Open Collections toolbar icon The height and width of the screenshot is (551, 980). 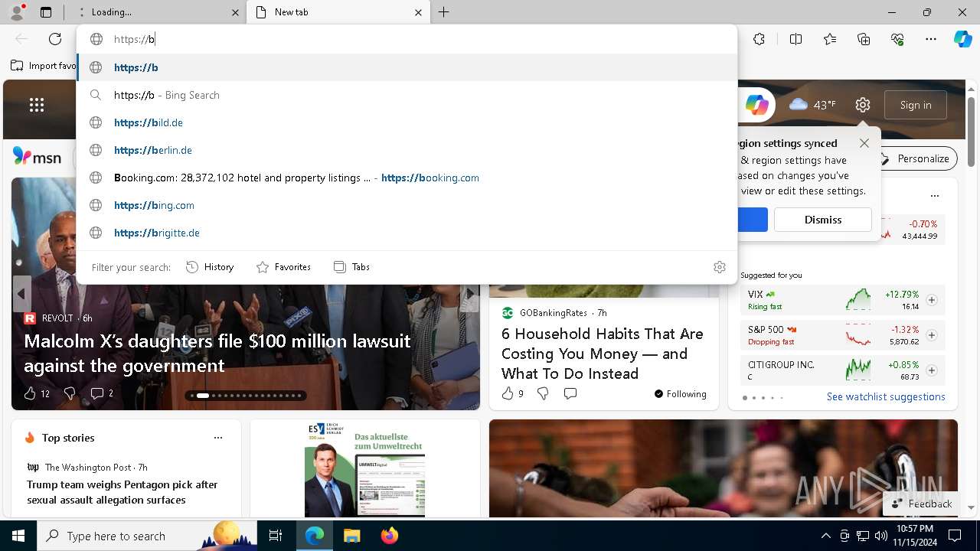point(864,39)
